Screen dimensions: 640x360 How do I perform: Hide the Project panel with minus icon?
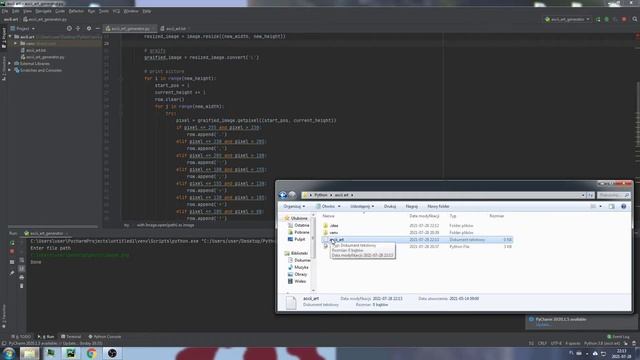98,29
